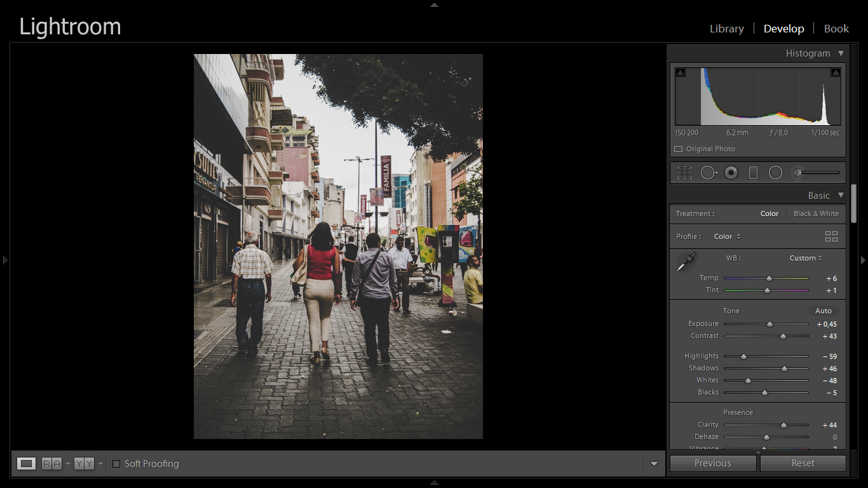Click the Highlights value -59
The height and width of the screenshot is (488, 868).
(x=829, y=357)
